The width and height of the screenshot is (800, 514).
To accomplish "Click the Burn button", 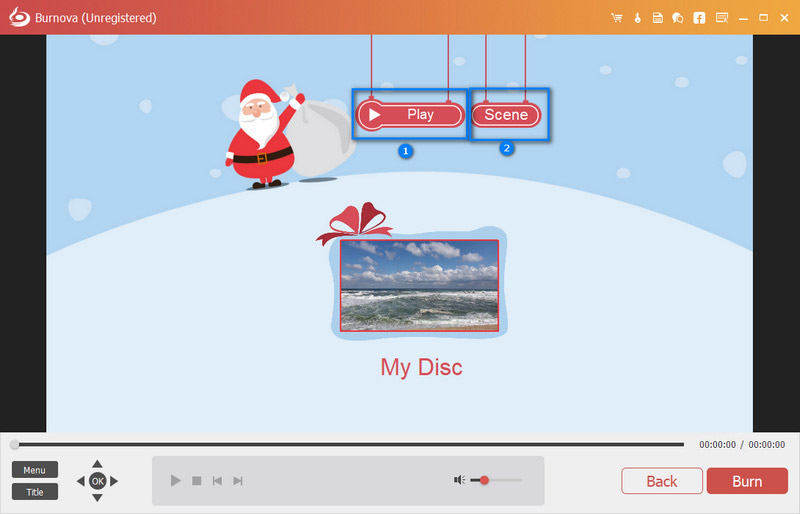I will [747, 481].
